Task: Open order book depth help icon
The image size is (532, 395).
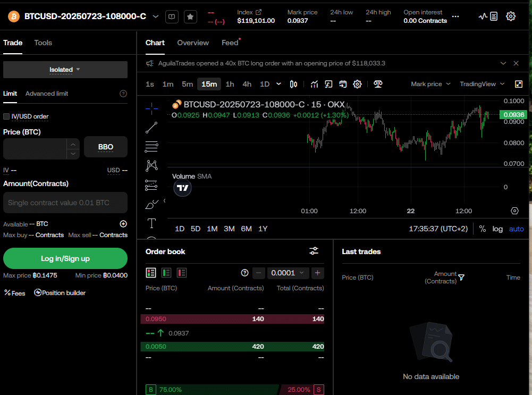Action: tap(244, 273)
